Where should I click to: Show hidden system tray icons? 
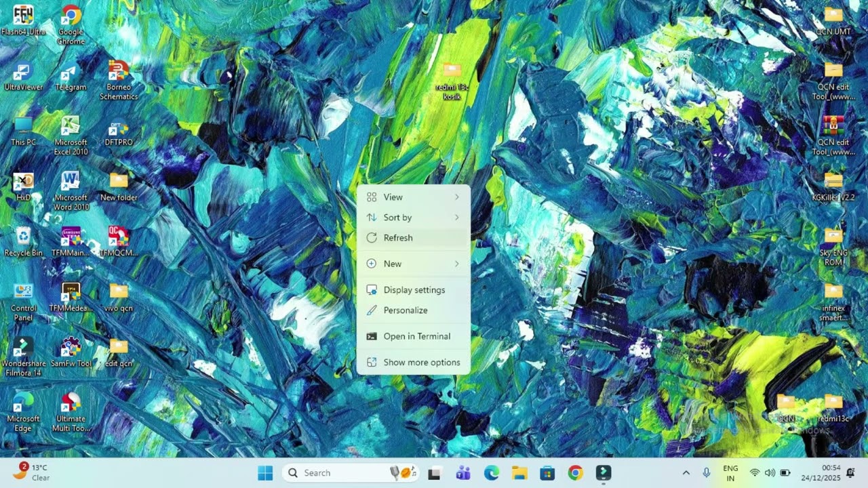686,473
